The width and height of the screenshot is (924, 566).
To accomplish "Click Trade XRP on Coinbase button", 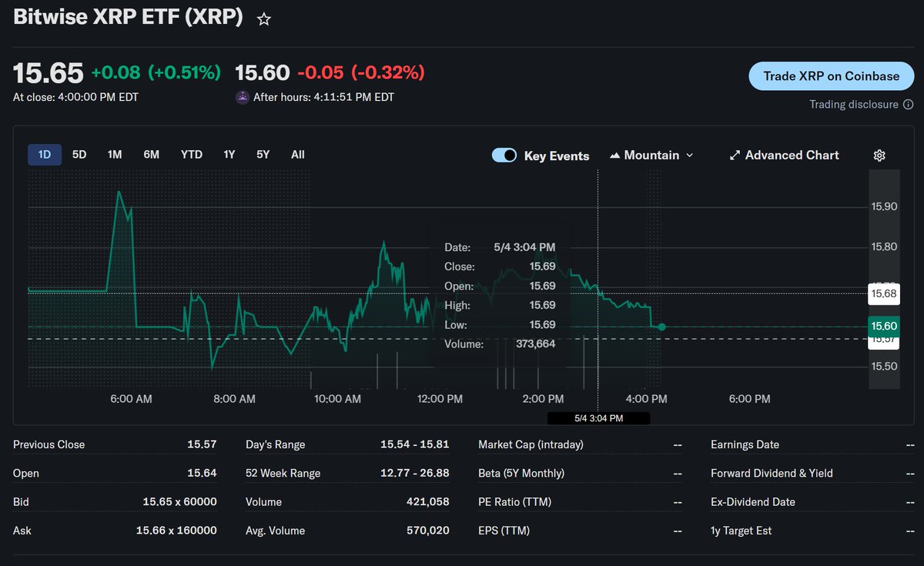I will coord(831,76).
